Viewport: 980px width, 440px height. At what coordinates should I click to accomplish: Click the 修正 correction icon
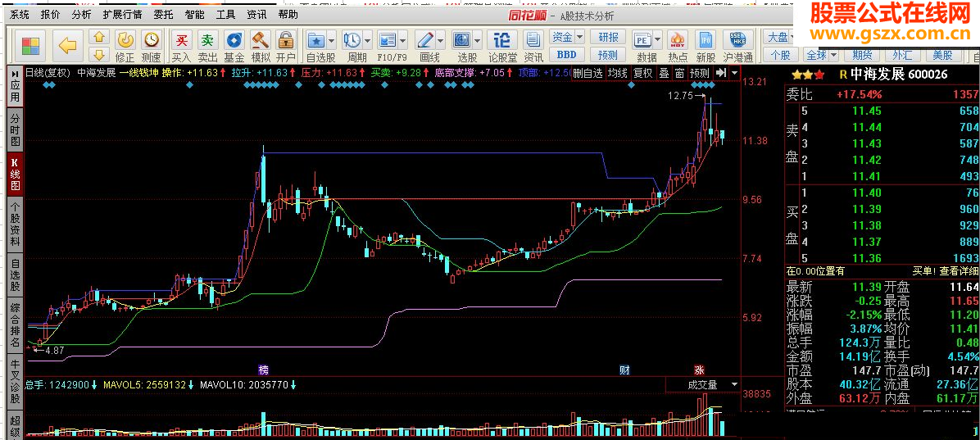(x=125, y=46)
